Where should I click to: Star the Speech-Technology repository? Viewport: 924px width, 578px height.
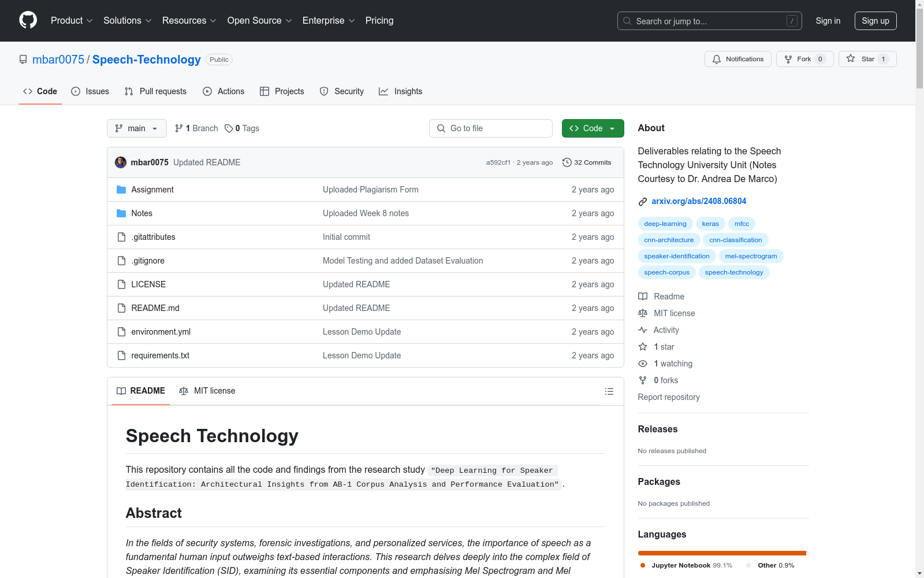pyautogui.click(x=867, y=59)
